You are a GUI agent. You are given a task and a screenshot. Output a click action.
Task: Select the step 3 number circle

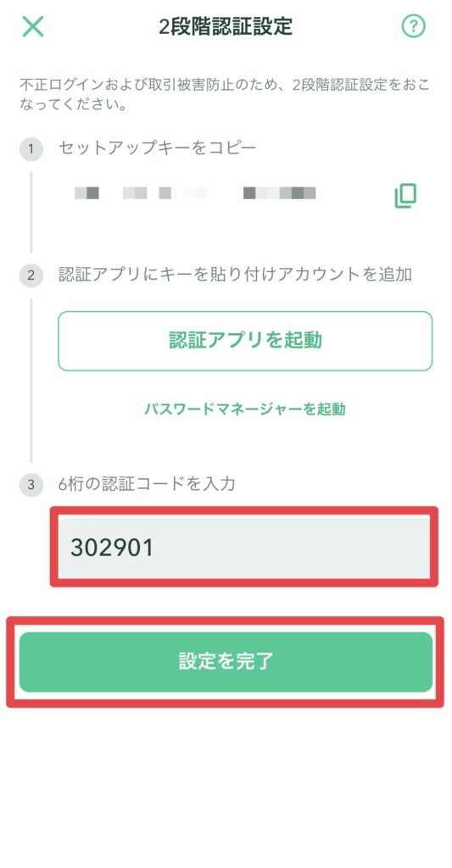[31, 484]
